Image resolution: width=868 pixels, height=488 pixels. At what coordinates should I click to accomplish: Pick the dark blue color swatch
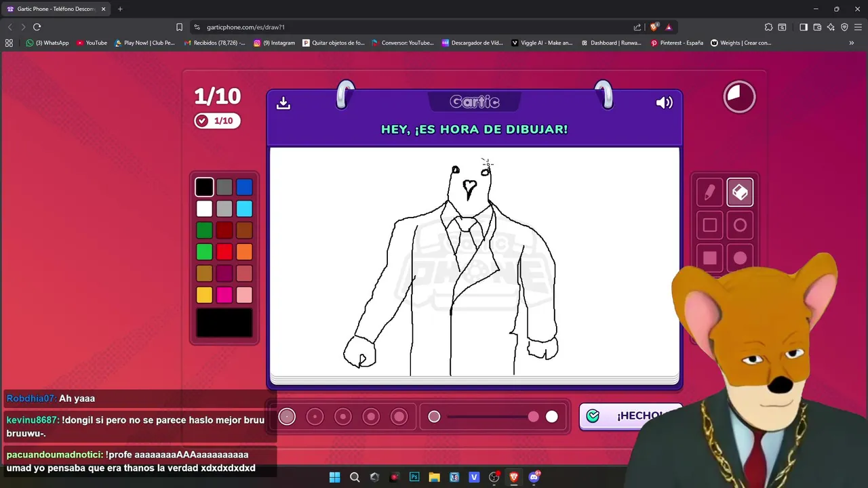point(244,187)
